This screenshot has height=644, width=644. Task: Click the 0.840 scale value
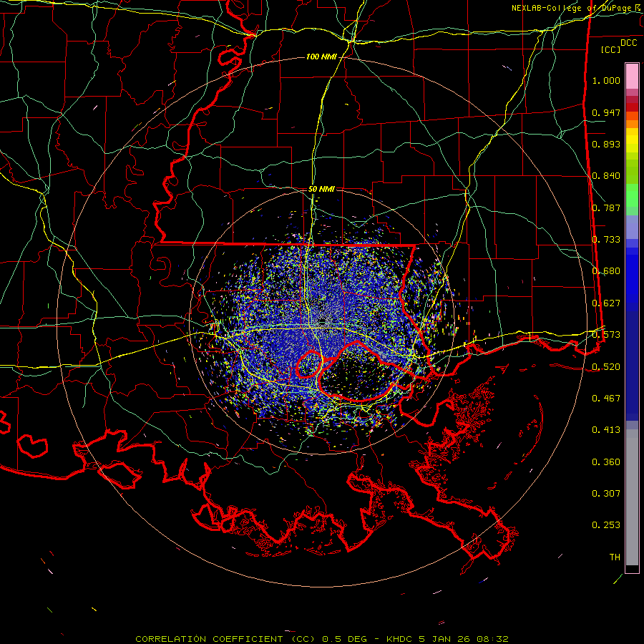(606, 176)
